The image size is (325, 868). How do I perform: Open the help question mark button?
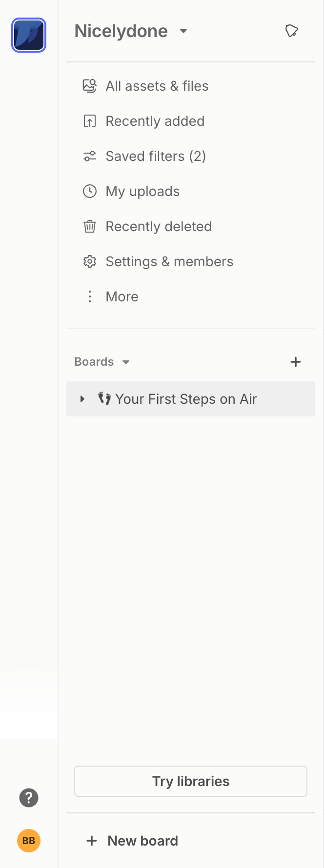[28, 798]
